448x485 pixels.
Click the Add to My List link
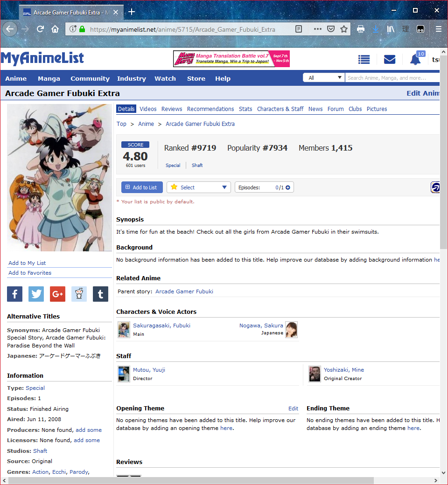[27, 263]
